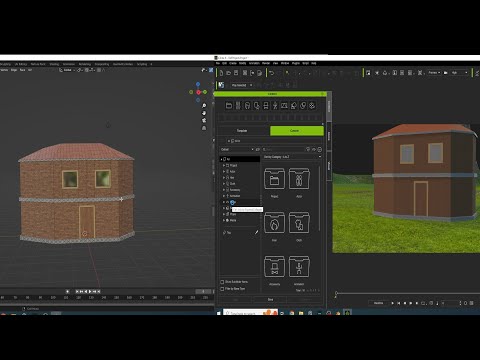
Task: Expand the Cloth tree node
Action: tap(224, 184)
